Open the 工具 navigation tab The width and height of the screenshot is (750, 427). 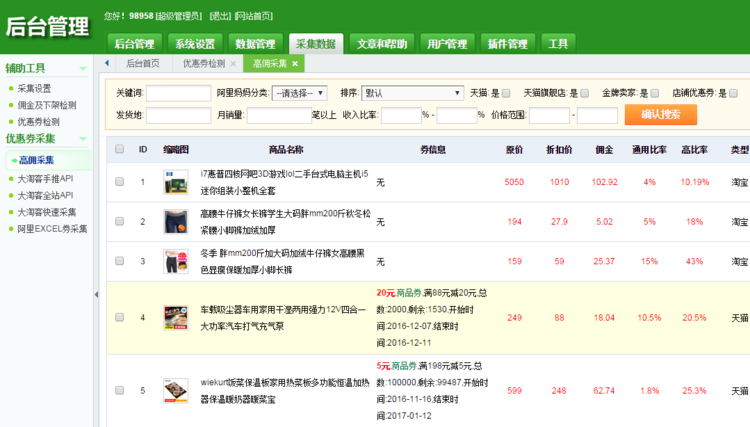558,44
